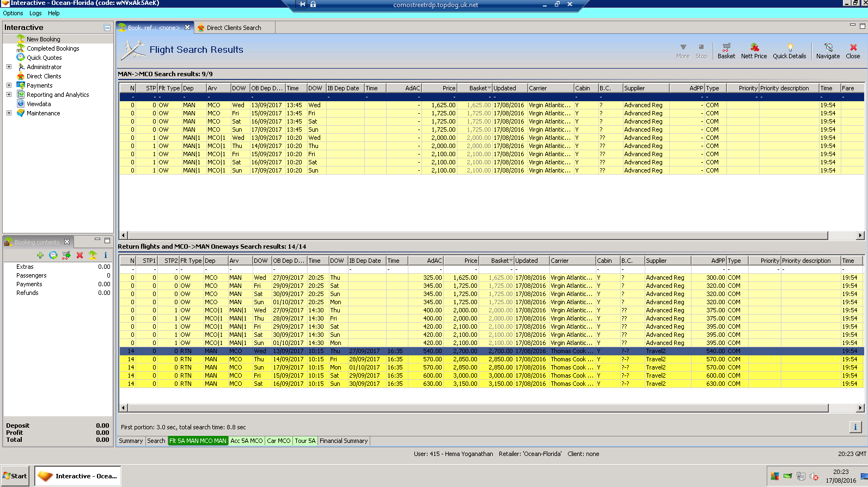Click the green plus icon in Booking contents
This screenshot has height=487, width=868.
pos(40,255)
